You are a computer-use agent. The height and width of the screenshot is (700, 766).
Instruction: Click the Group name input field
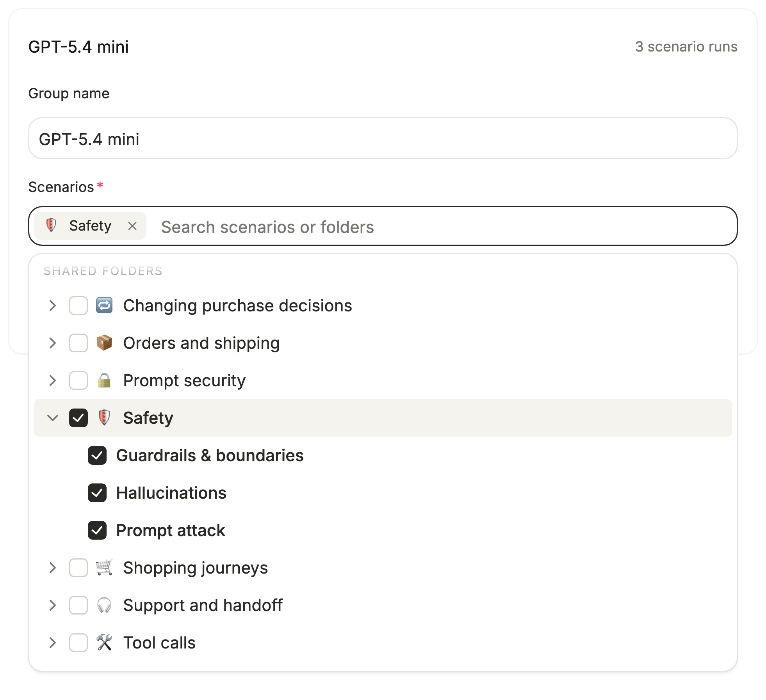(x=383, y=139)
